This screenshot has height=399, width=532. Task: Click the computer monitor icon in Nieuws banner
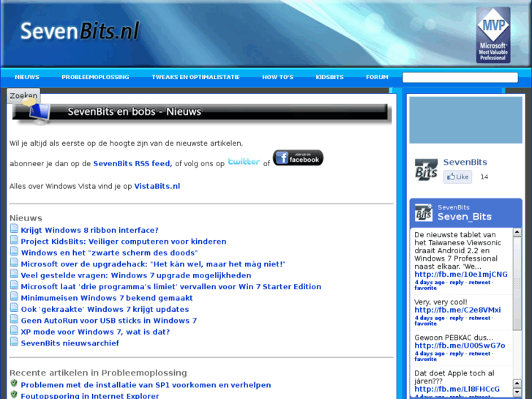(x=38, y=113)
